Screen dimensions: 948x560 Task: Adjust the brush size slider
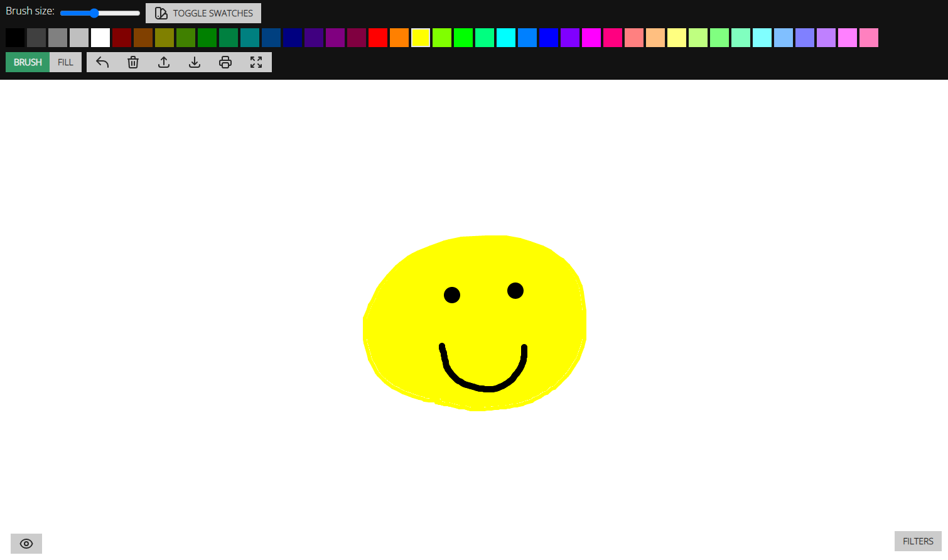[x=94, y=13]
